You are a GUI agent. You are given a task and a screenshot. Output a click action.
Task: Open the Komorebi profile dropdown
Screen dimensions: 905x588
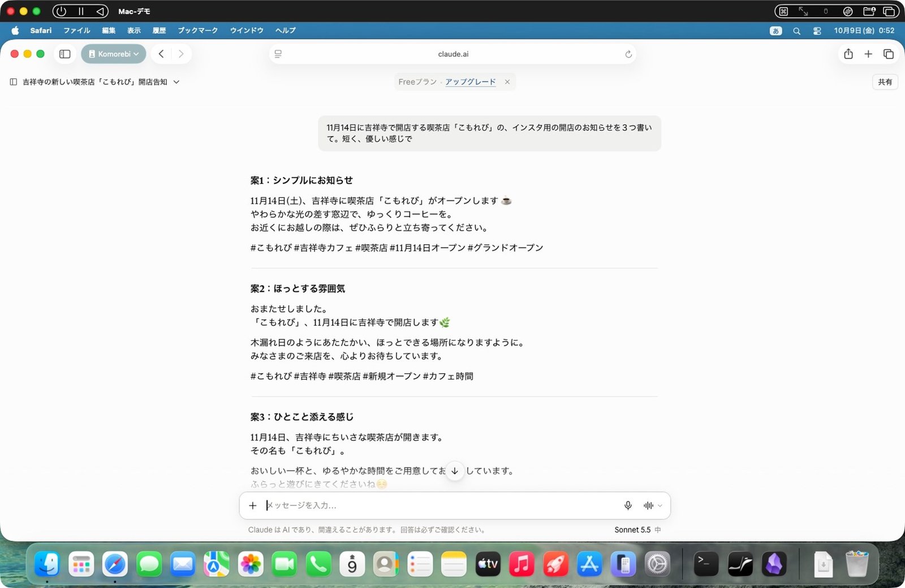[114, 54]
